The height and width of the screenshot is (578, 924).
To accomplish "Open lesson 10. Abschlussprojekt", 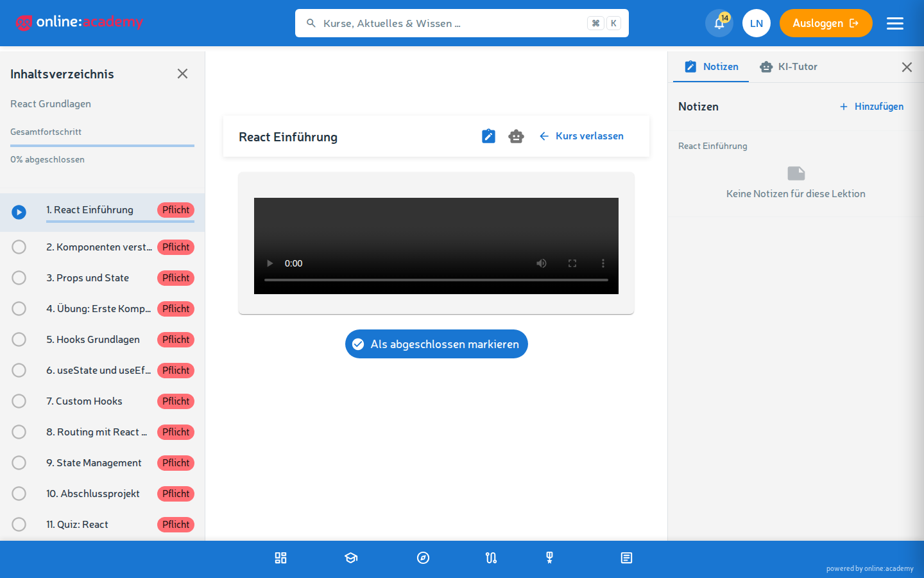I will click(103, 494).
